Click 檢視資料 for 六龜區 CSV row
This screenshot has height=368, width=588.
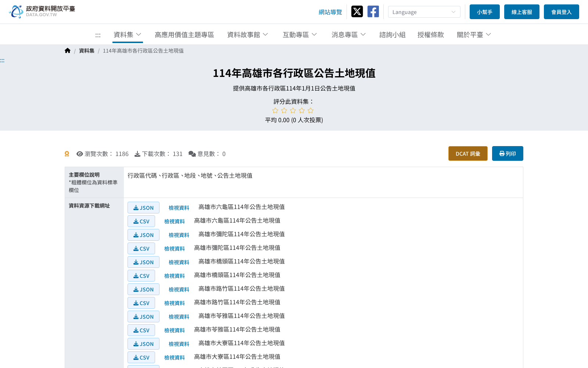175,222
